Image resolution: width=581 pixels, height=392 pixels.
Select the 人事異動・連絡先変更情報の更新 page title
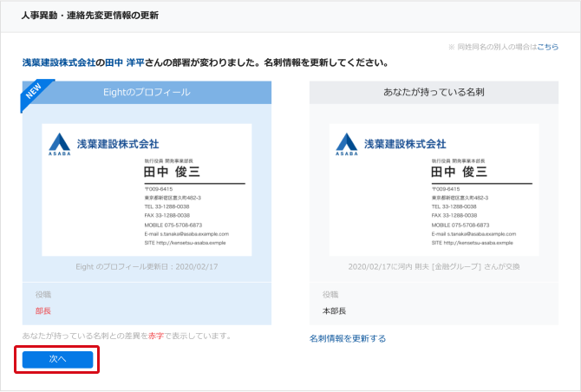[90, 16]
